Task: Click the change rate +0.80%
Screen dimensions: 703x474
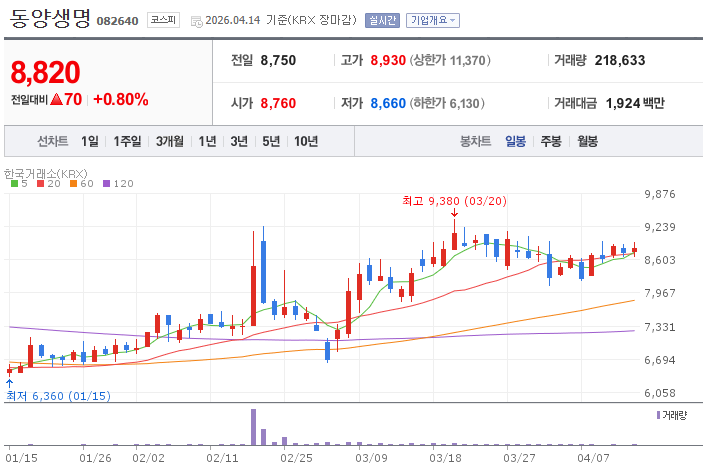Action: point(121,99)
